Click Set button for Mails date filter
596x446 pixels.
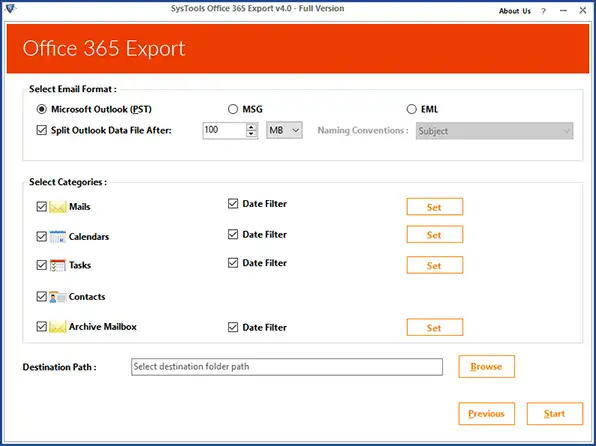(x=435, y=207)
